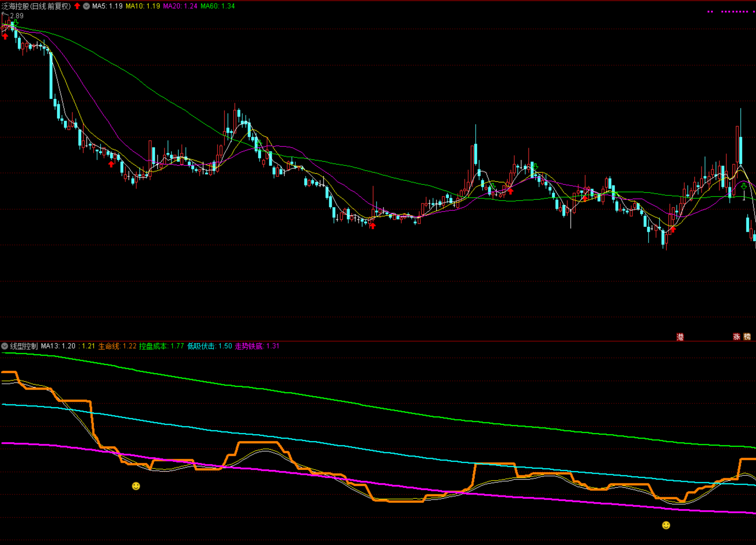Expand the 线型控制 indicator dropdown
756x545 pixels.
5,346
